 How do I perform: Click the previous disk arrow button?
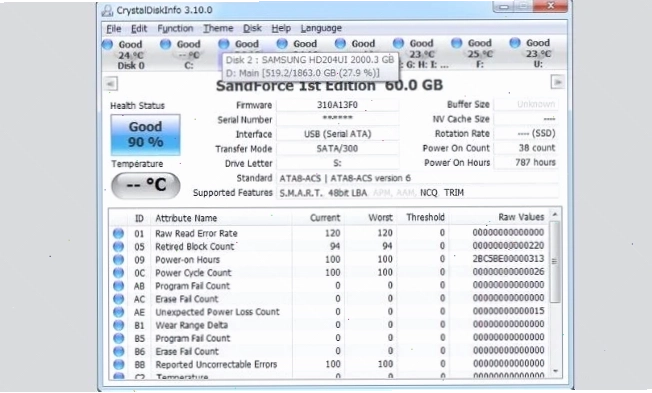point(111,84)
